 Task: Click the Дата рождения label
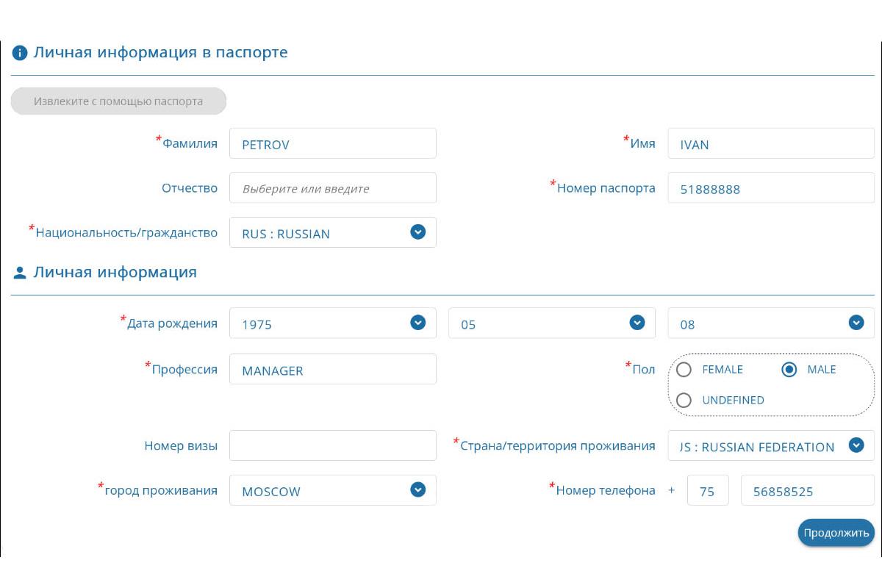(x=172, y=323)
